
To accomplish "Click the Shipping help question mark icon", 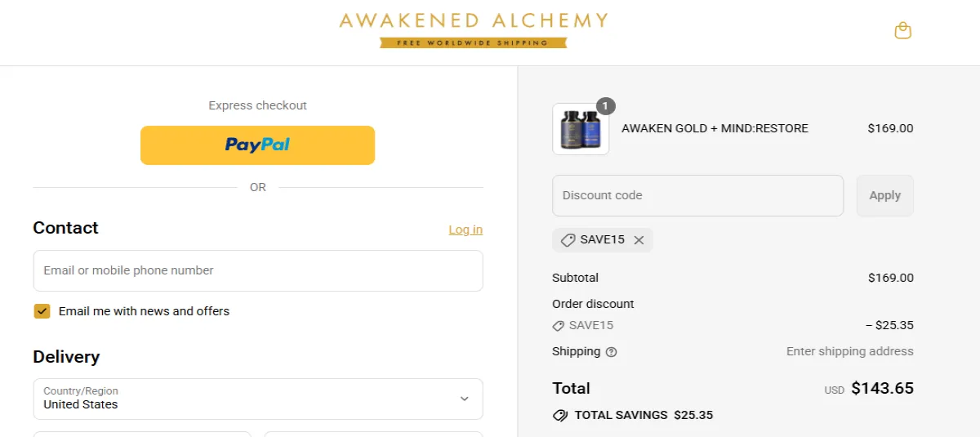I will (611, 352).
